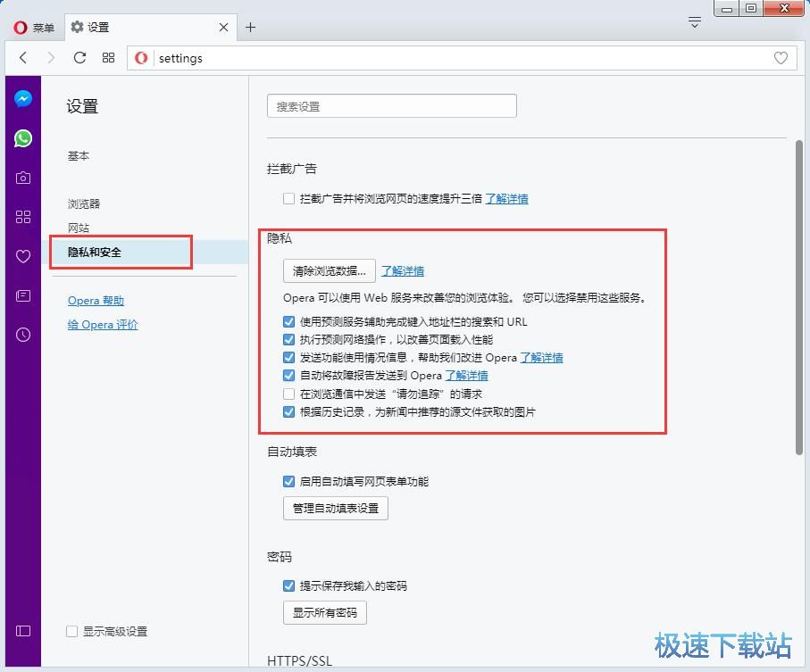Uncheck 提示保存我输入的密码
This screenshot has height=672, width=810.
tap(288, 585)
